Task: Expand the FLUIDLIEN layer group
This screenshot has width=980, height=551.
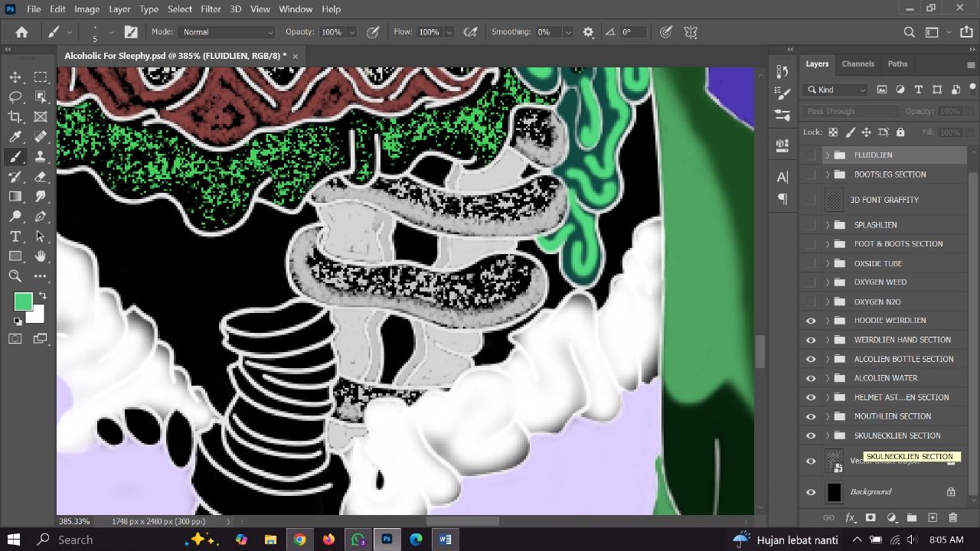Action: coord(827,155)
